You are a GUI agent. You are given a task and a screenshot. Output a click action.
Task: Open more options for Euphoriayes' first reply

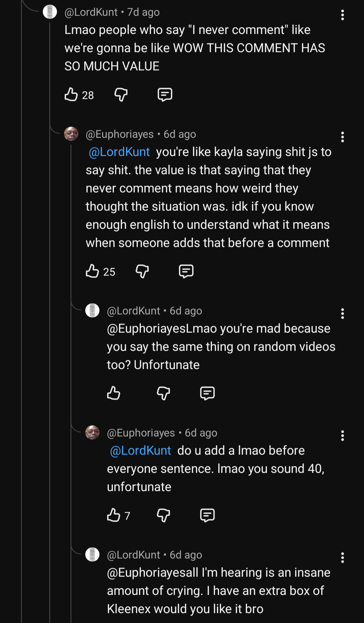pyautogui.click(x=342, y=137)
